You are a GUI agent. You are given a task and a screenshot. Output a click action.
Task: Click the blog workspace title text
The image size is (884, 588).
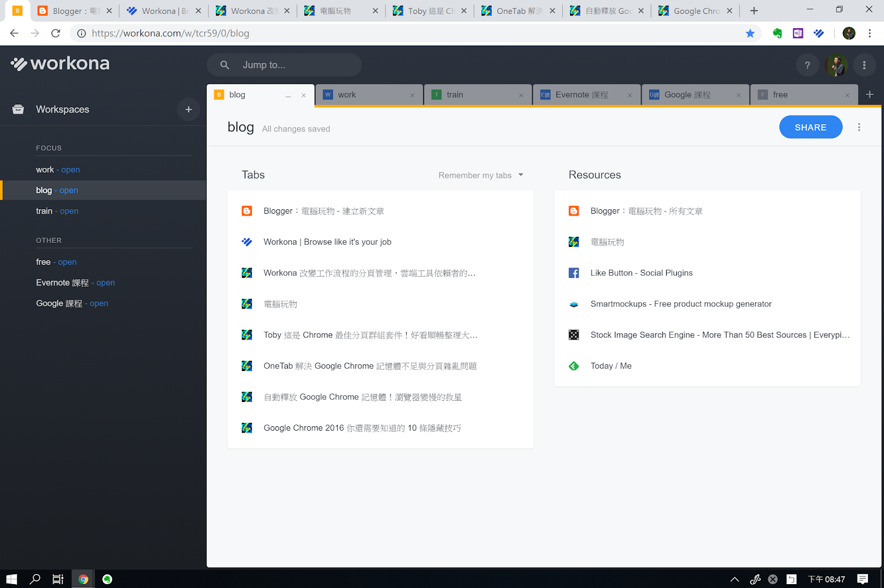[241, 127]
